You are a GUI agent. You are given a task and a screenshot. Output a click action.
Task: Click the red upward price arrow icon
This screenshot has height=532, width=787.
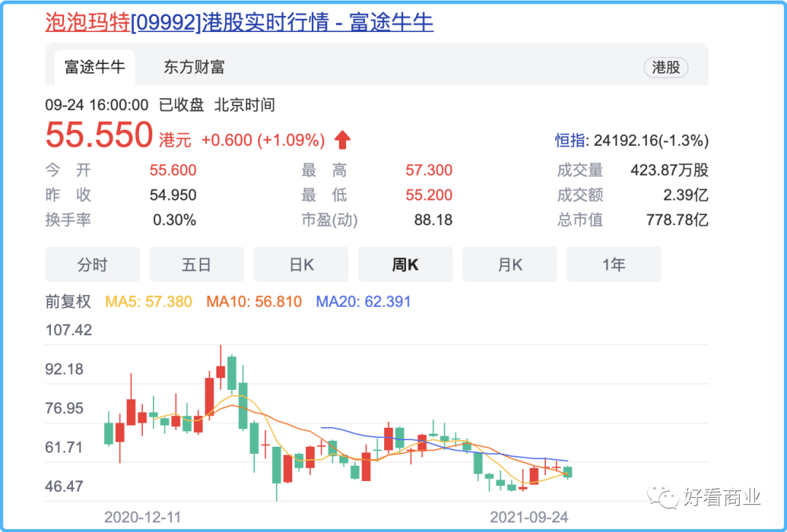click(342, 140)
